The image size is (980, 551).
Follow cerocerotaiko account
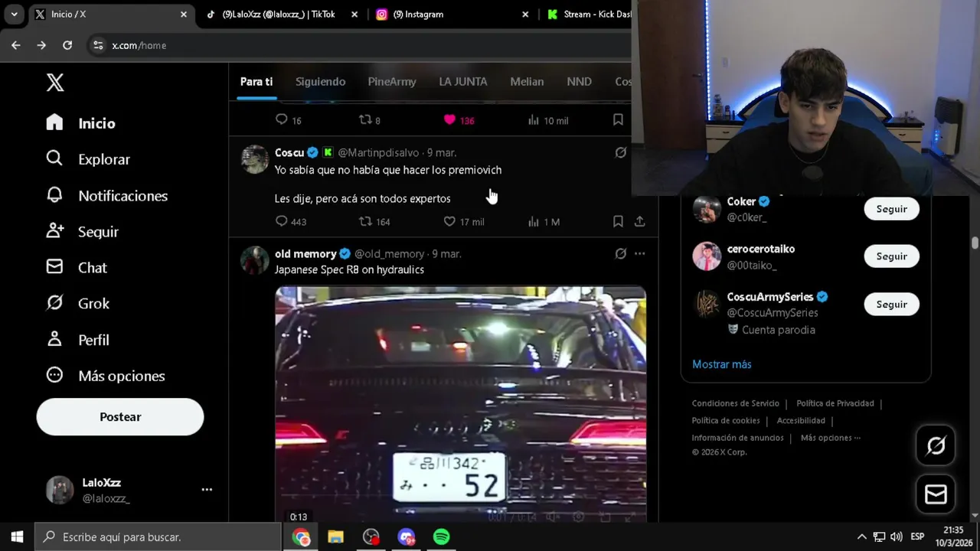tap(891, 256)
